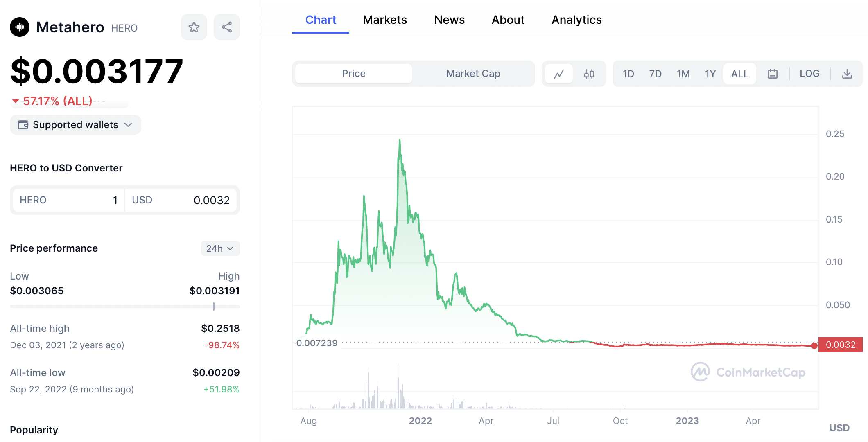Click the red 0.0032 current price label

click(x=841, y=345)
